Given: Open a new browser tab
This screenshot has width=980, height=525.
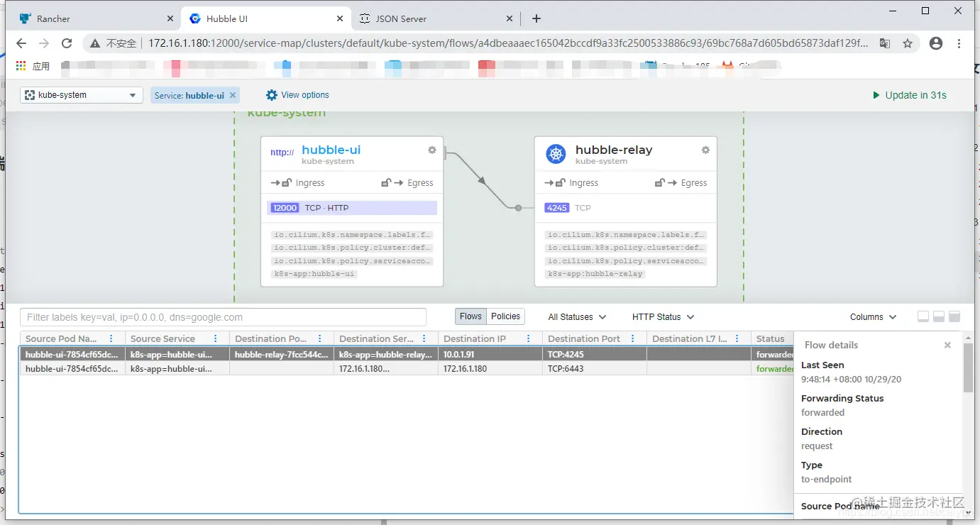Looking at the screenshot, I should (536, 18).
